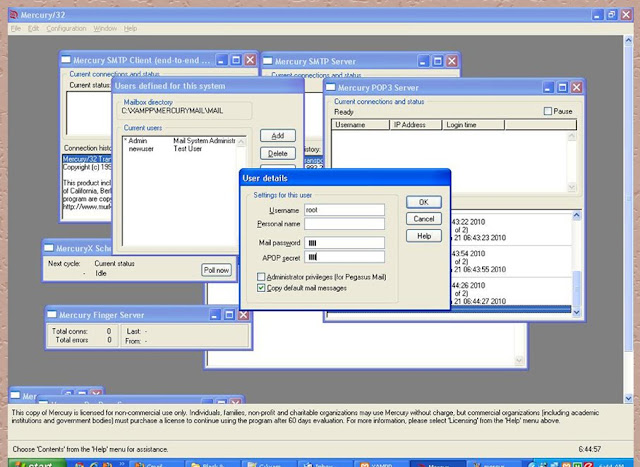
Task: Close the Mercury SMTP Server window
Action: [x=452, y=62]
